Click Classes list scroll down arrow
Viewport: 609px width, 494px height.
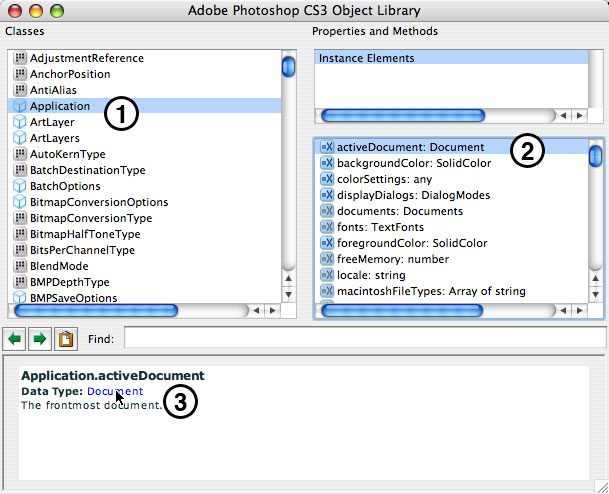pos(288,294)
